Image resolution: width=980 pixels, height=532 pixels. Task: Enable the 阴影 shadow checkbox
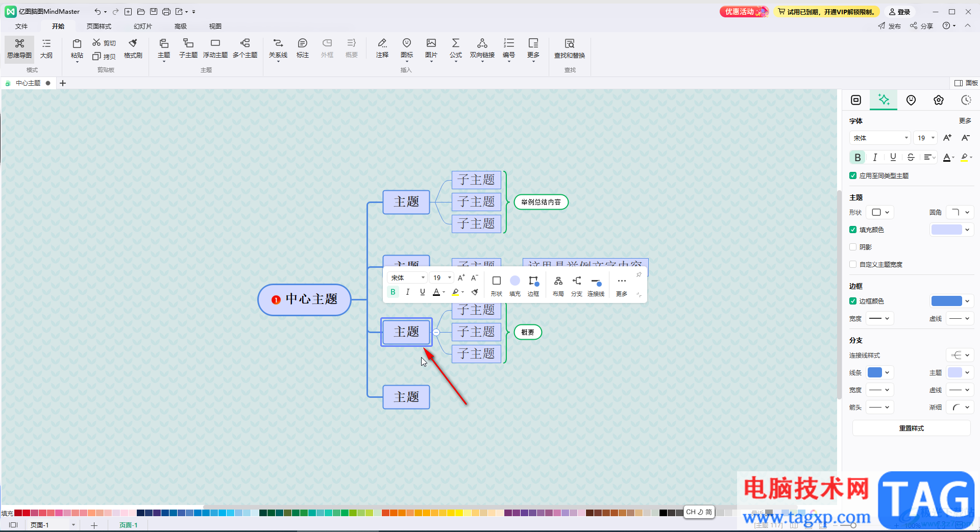pyautogui.click(x=853, y=247)
